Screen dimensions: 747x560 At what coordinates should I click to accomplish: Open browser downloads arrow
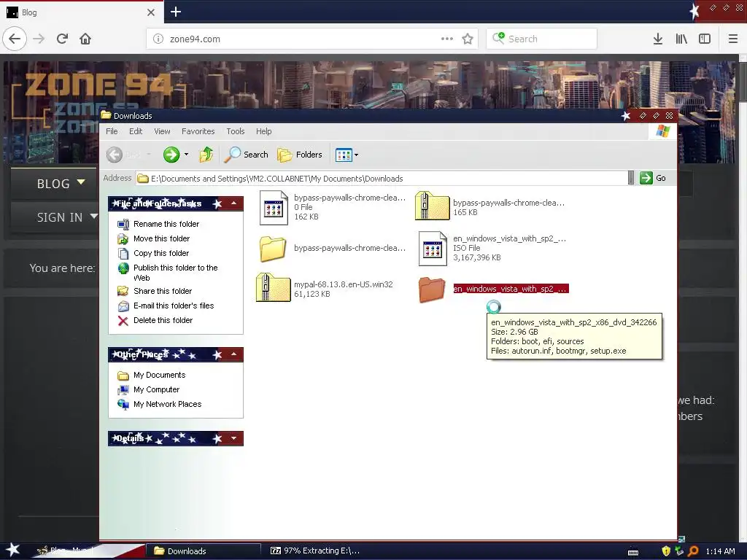click(658, 39)
